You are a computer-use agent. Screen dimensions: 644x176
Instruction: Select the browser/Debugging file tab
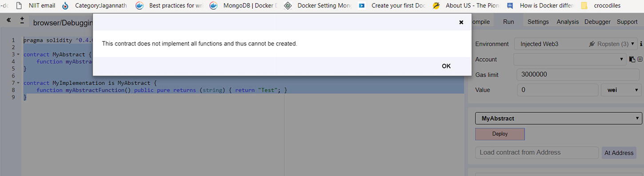coord(63,22)
